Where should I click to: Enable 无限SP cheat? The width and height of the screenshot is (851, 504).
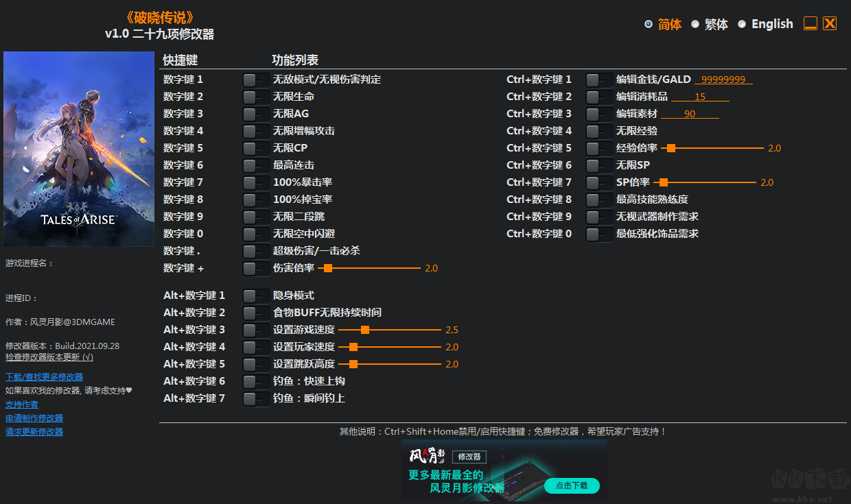click(x=599, y=165)
